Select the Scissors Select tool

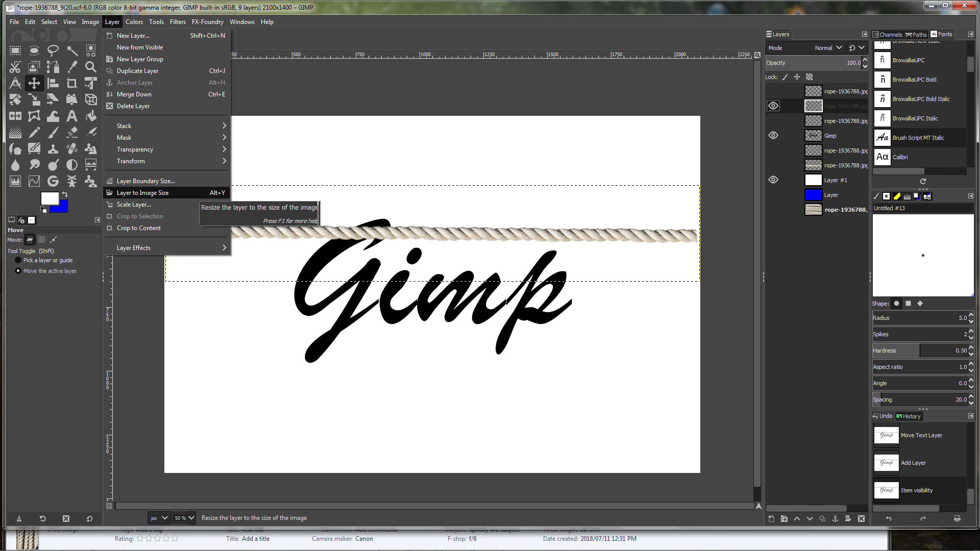(15, 67)
